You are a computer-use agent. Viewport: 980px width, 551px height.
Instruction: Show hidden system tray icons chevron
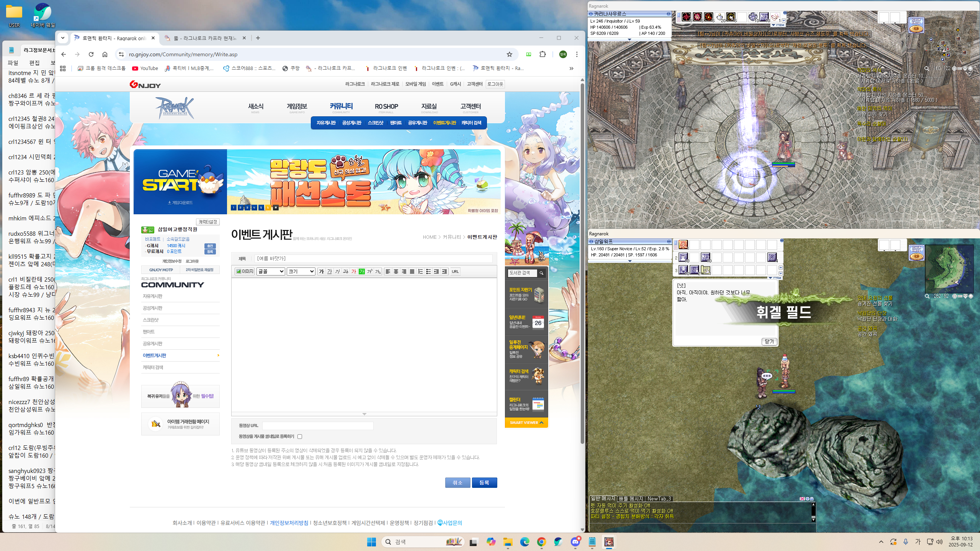tap(881, 542)
